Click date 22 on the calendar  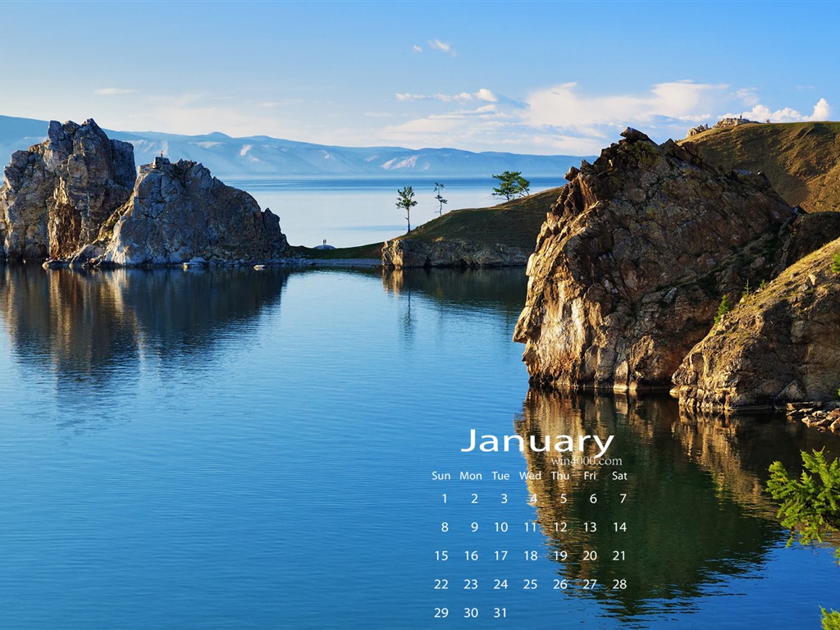[x=441, y=584]
